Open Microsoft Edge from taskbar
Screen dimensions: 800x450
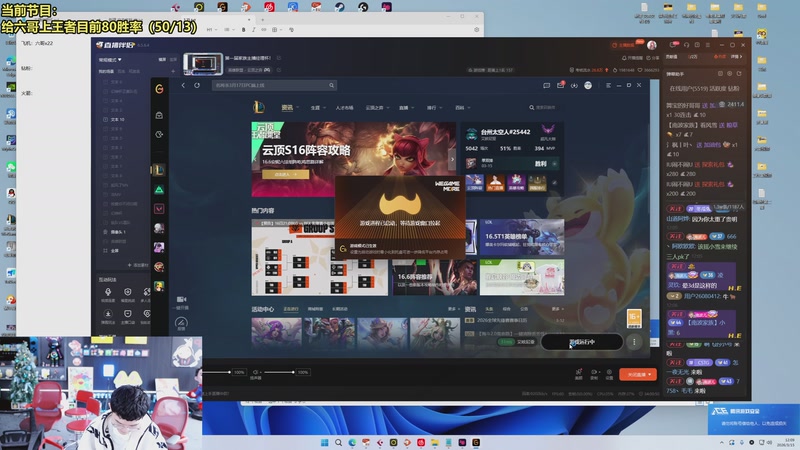point(352,442)
